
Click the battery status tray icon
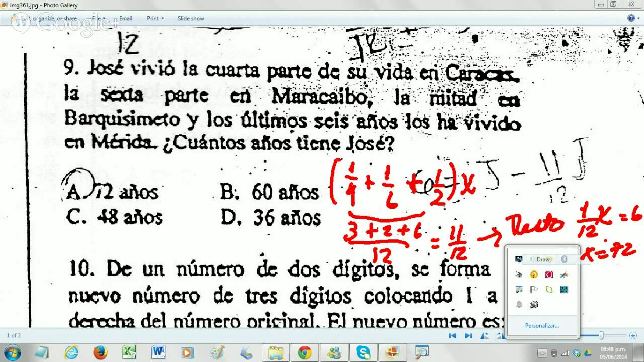point(554,353)
